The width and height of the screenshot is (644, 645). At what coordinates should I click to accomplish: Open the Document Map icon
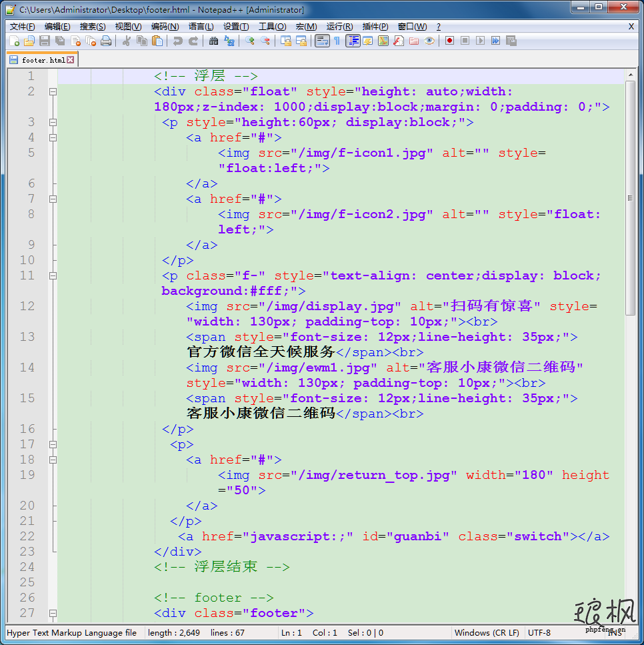tap(383, 41)
